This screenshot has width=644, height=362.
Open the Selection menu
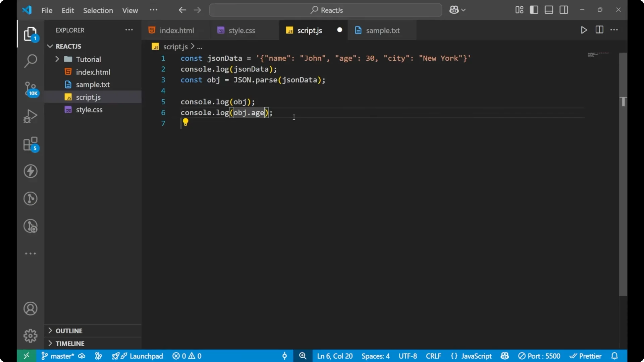98,10
